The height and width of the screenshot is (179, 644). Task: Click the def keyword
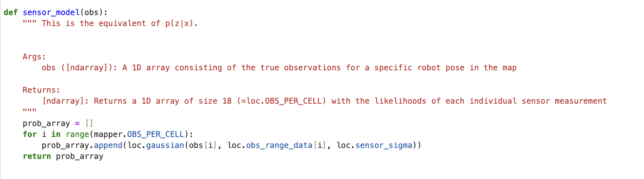(11, 12)
